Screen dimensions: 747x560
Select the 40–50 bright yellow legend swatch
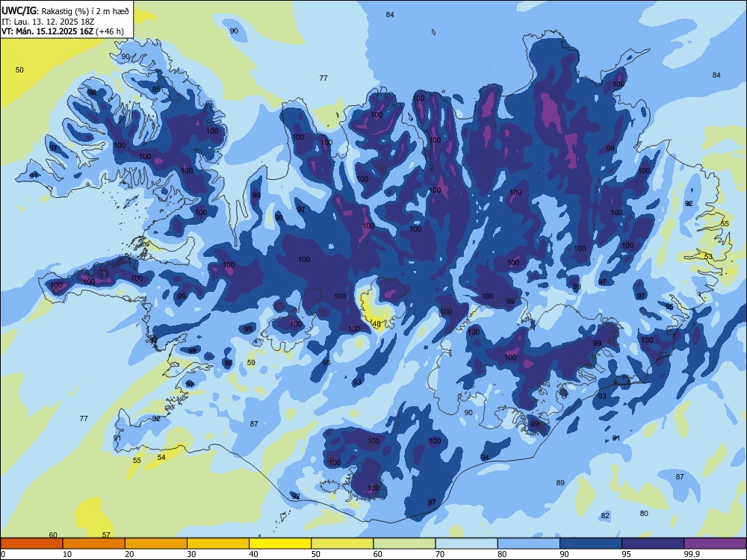click(280, 544)
